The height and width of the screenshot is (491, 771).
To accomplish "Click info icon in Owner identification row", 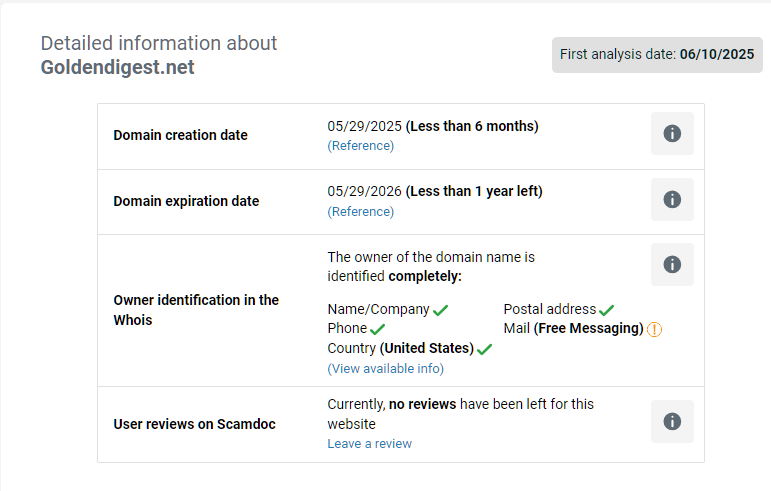I will [x=672, y=264].
